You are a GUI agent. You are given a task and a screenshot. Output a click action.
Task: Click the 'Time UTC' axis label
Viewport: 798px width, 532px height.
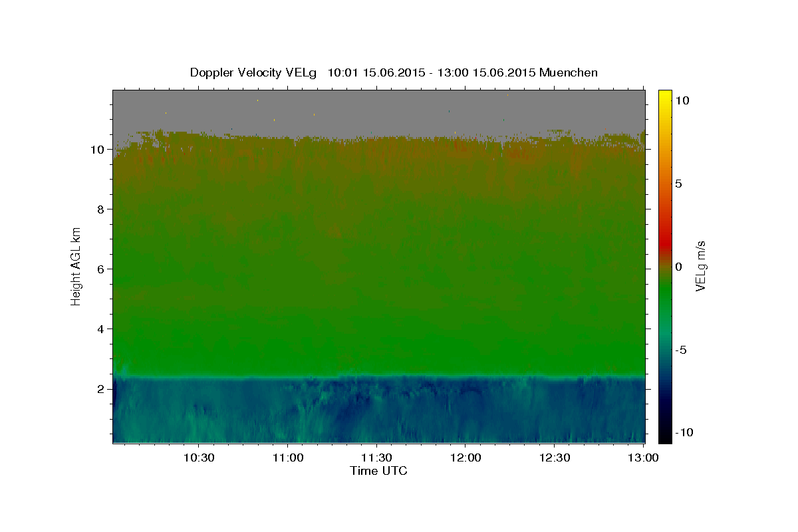(x=378, y=471)
